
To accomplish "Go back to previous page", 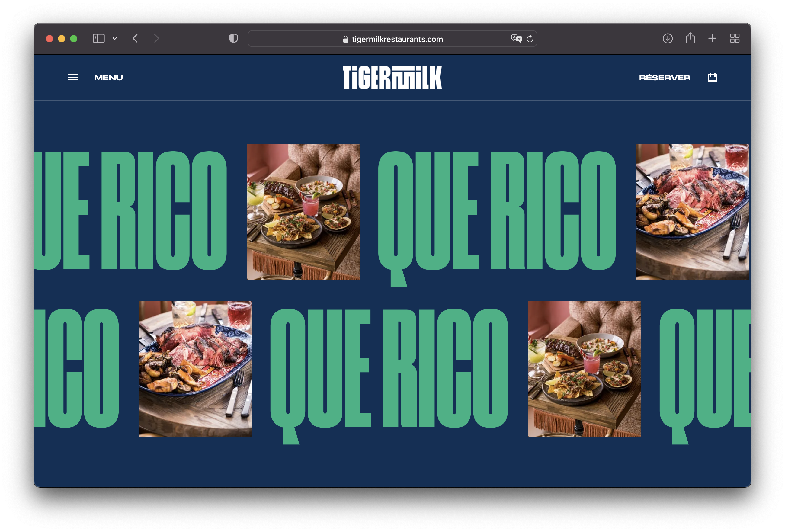I will point(135,39).
